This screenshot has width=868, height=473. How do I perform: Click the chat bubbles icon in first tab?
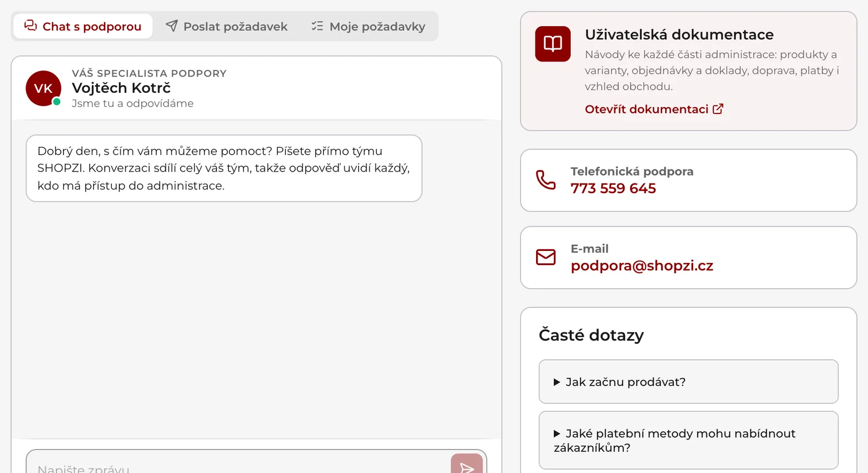(30, 26)
